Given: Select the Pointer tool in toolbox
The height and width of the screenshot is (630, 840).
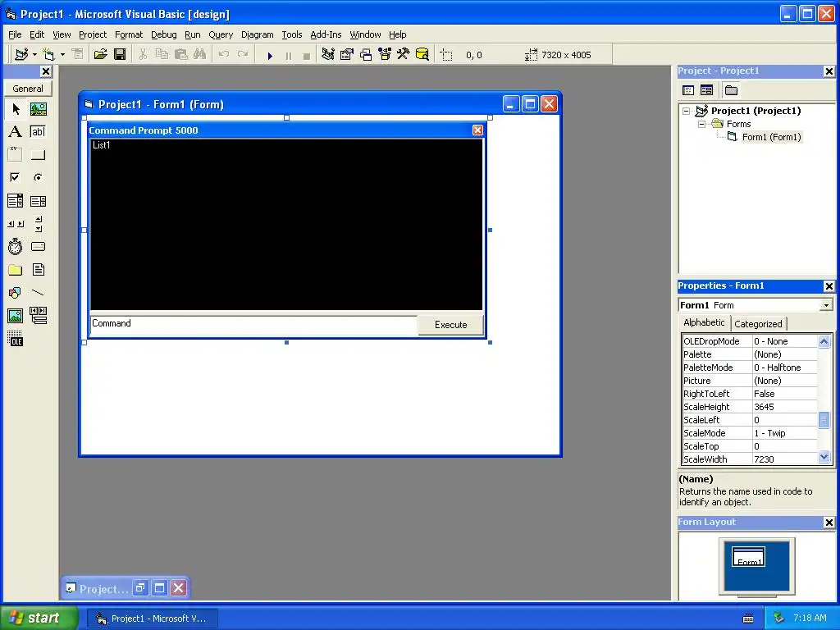Looking at the screenshot, I should point(16,109).
